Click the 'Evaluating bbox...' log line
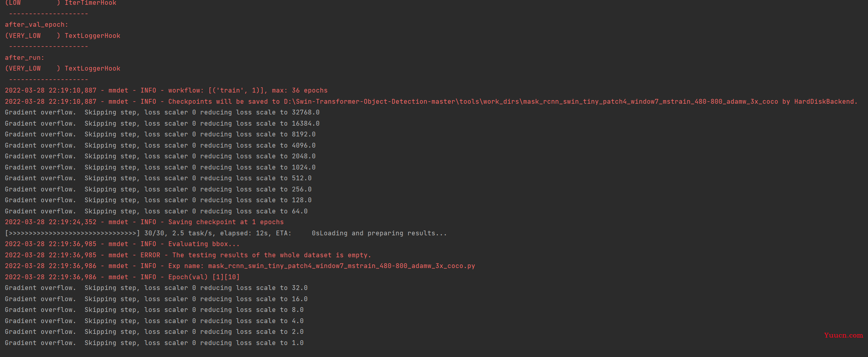The height and width of the screenshot is (357, 868). pyautogui.click(x=122, y=244)
